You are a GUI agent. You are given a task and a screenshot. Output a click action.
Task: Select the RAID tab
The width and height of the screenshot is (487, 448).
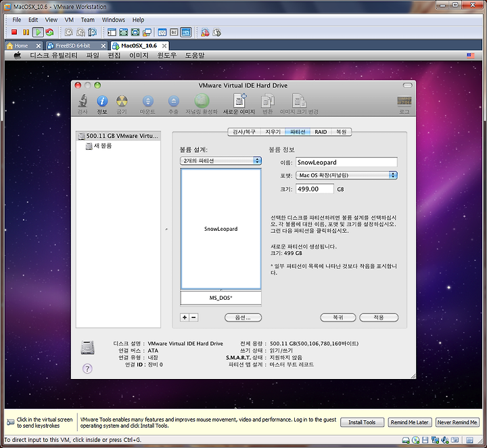tap(321, 132)
